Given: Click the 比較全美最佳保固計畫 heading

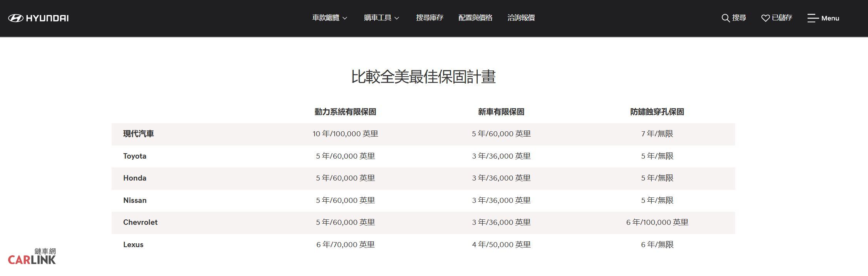Looking at the screenshot, I should [x=423, y=77].
